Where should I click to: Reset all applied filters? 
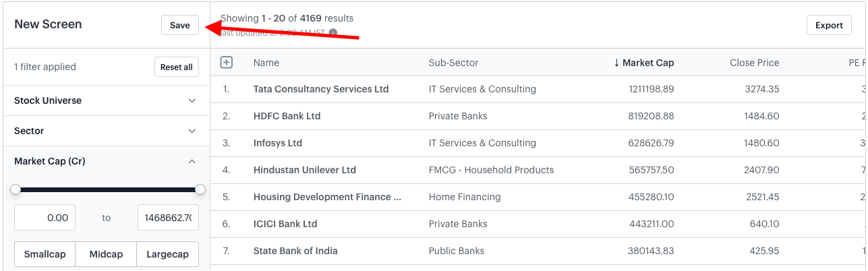click(x=177, y=67)
